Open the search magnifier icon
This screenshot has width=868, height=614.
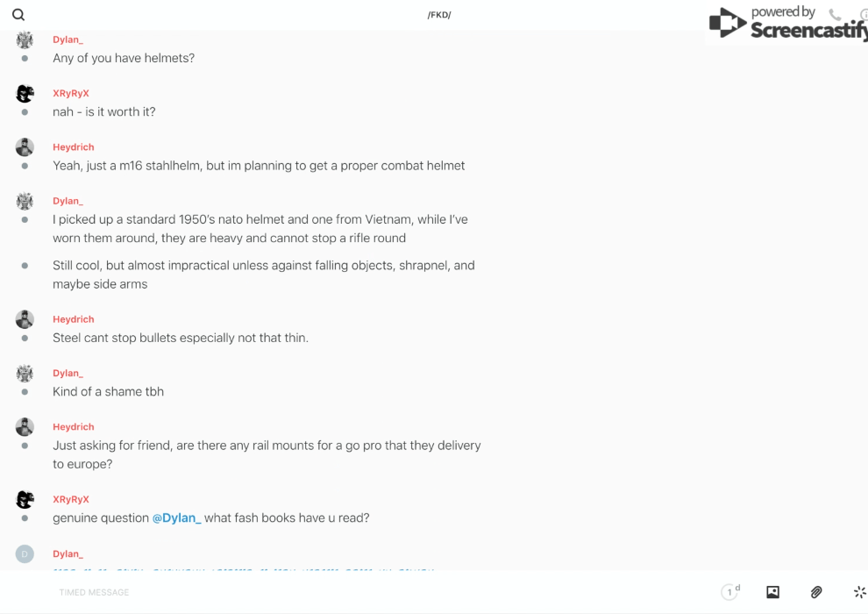18,15
